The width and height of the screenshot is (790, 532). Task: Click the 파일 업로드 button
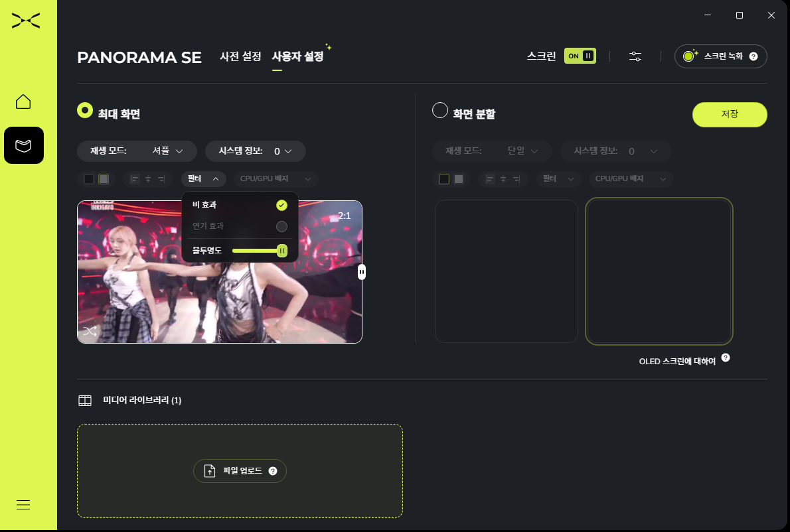[x=240, y=471]
